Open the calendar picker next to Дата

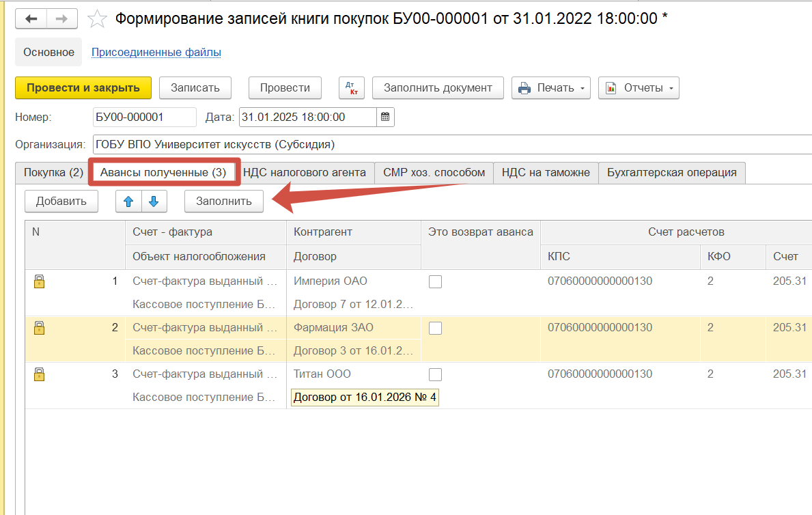tap(385, 117)
